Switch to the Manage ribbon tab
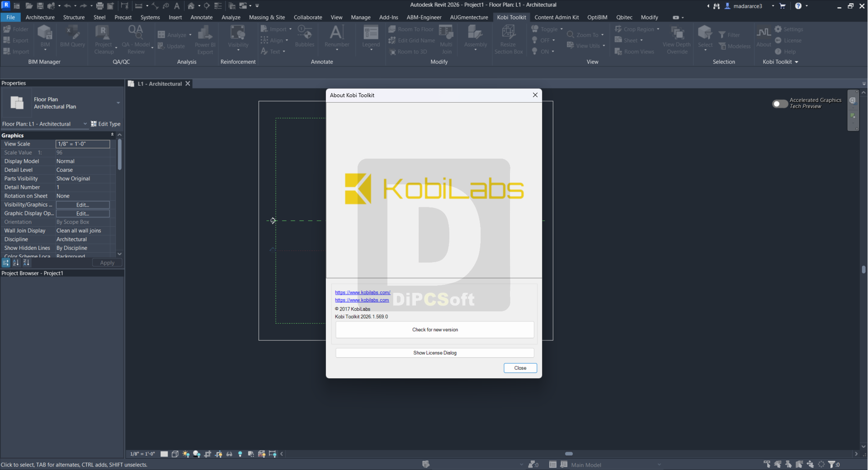Screen dimensions: 868x470 click(x=361, y=17)
